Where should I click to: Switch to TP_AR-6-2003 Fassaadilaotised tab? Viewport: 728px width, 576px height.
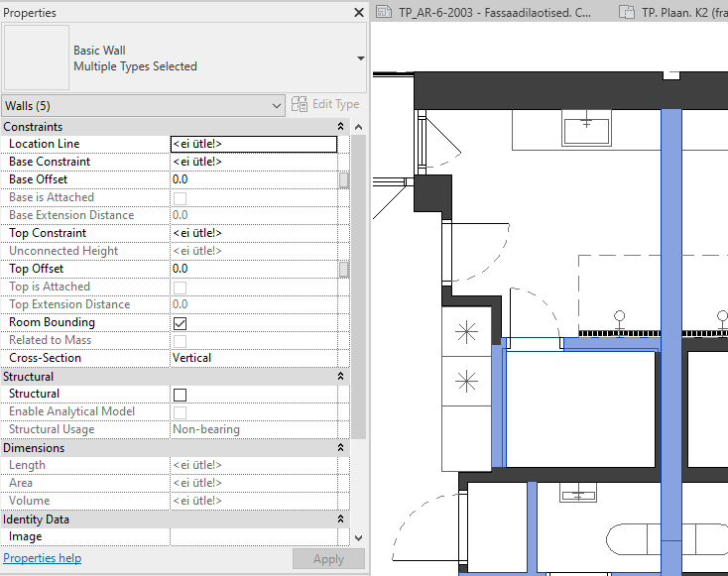coord(494,13)
